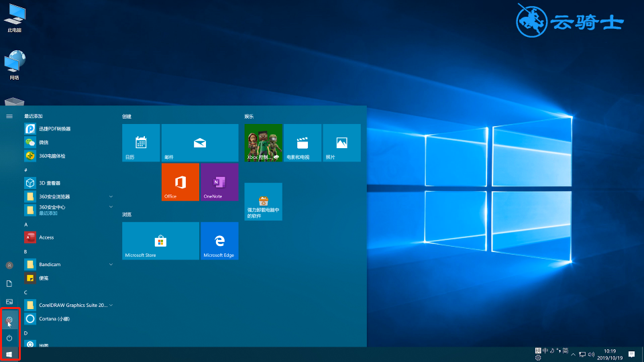Click the Windows Start button
The width and height of the screenshot is (644, 362).
[9, 354]
